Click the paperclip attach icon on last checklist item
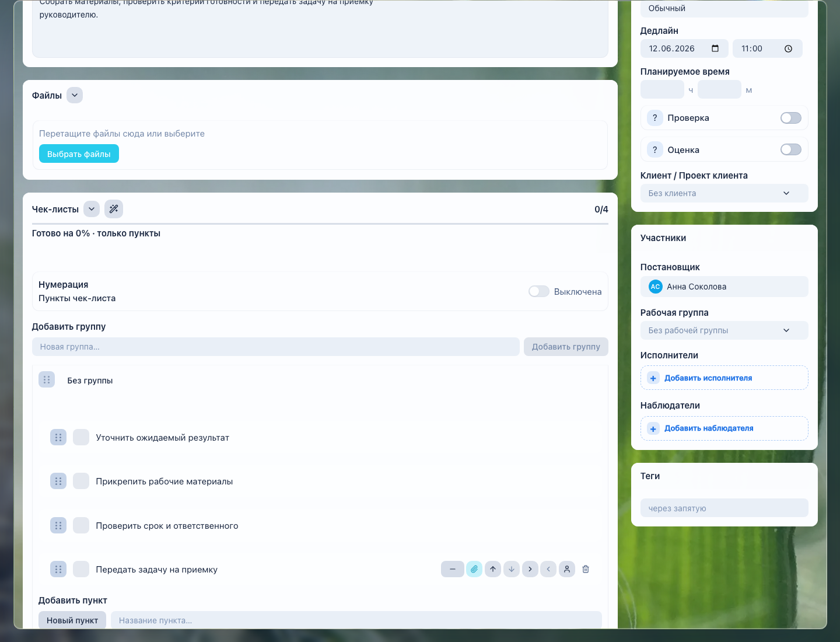840x642 pixels. 474,569
